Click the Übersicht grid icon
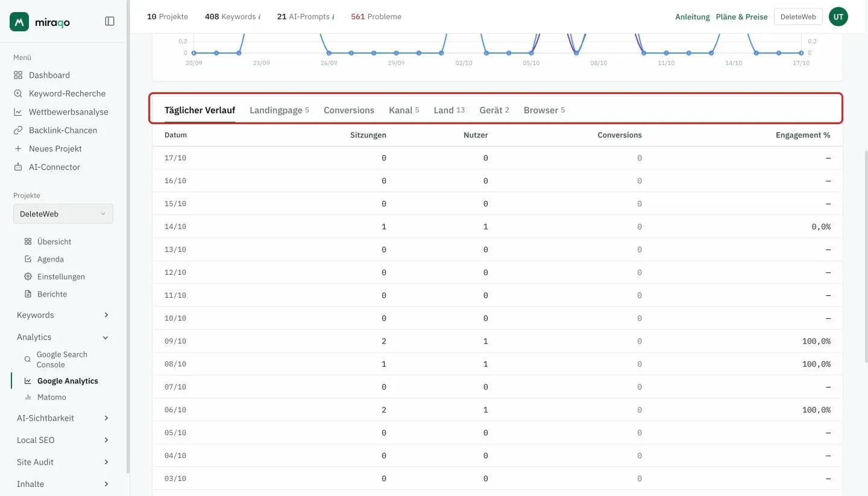The image size is (868, 496). [x=28, y=242]
